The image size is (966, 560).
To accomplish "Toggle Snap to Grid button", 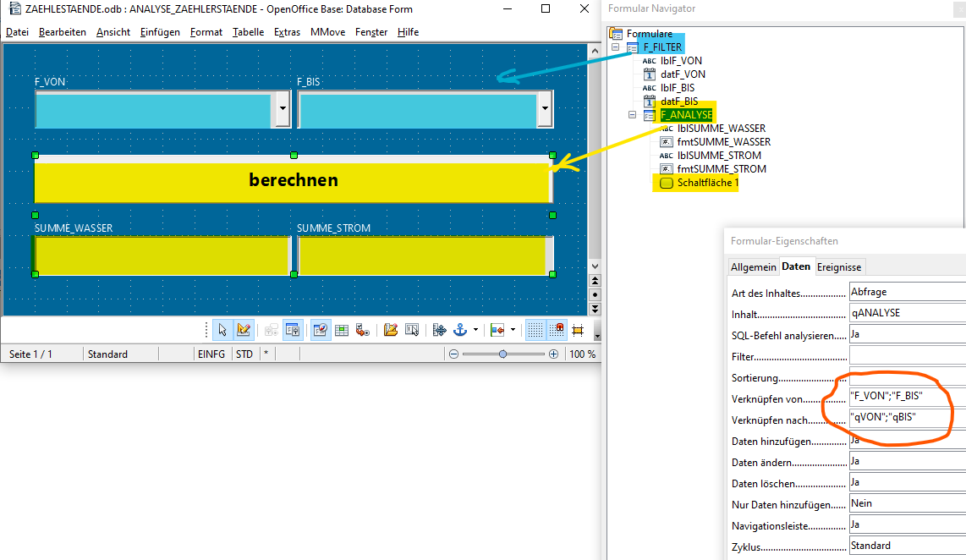I will pyautogui.click(x=557, y=330).
